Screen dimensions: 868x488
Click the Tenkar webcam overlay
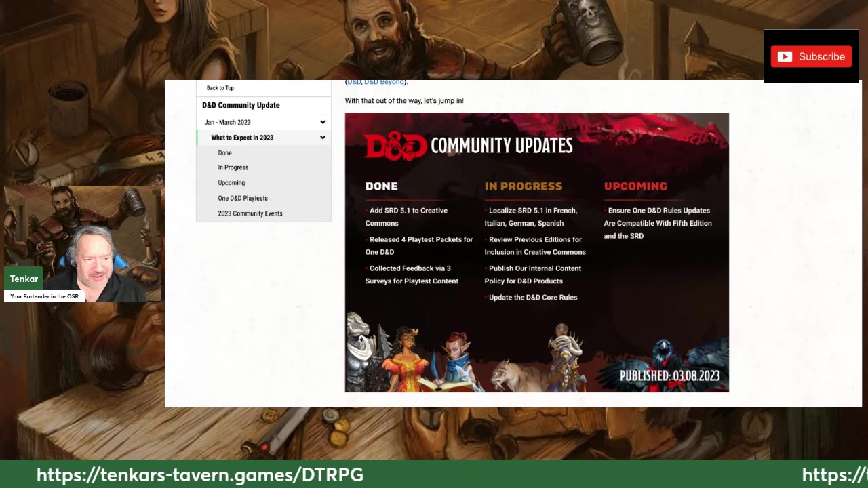pyautogui.click(x=83, y=244)
